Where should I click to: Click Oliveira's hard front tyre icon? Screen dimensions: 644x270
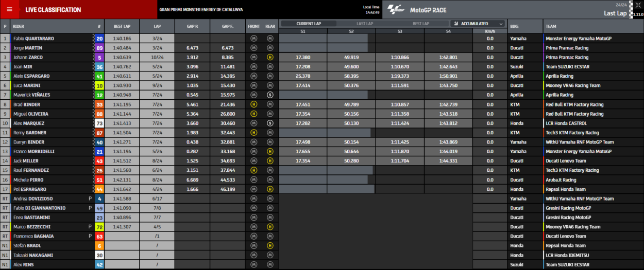click(253, 114)
